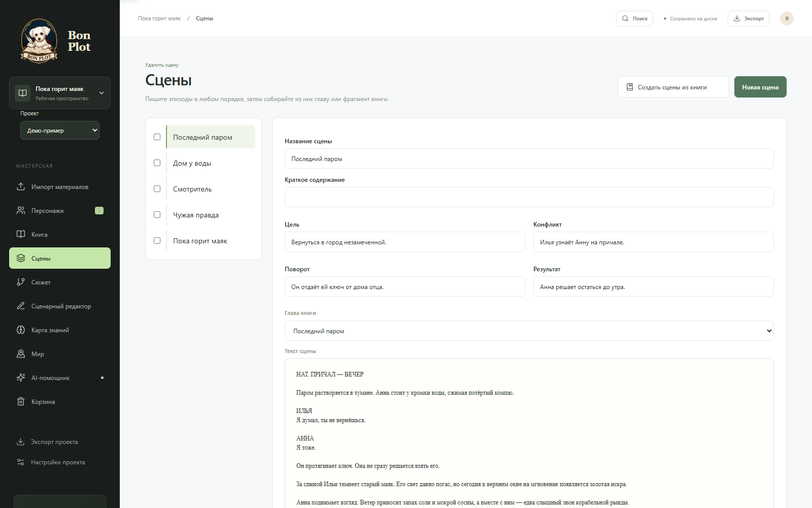Image resolution: width=812 pixels, height=508 pixels.
Task: Expand the Пока горит маяк workspace selector
Action: pyautogui.click(x=60, y=93)
